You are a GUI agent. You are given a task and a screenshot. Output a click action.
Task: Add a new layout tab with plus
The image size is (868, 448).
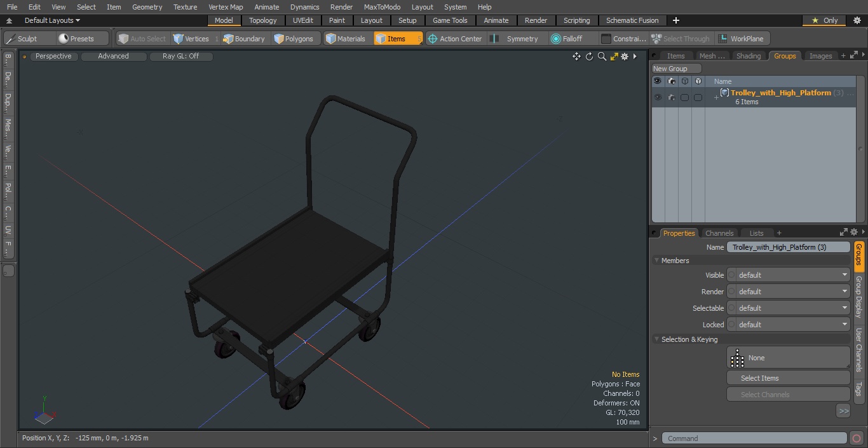pyautogui.click(x=675, y=20)
